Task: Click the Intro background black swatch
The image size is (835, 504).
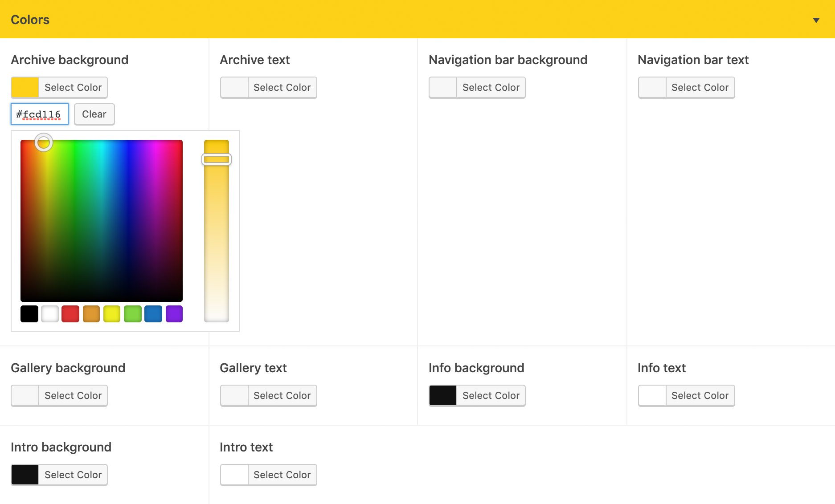Action: coord(25,475)
